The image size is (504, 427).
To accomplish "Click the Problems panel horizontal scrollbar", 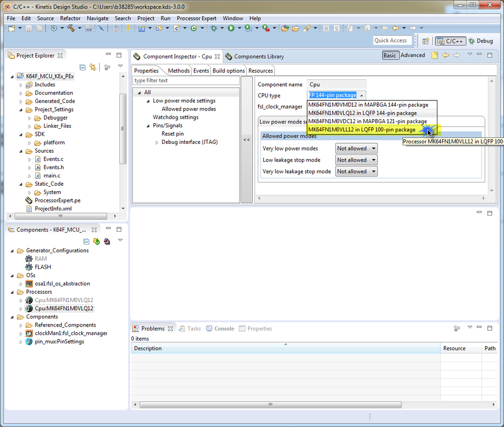I will point(270,404).
